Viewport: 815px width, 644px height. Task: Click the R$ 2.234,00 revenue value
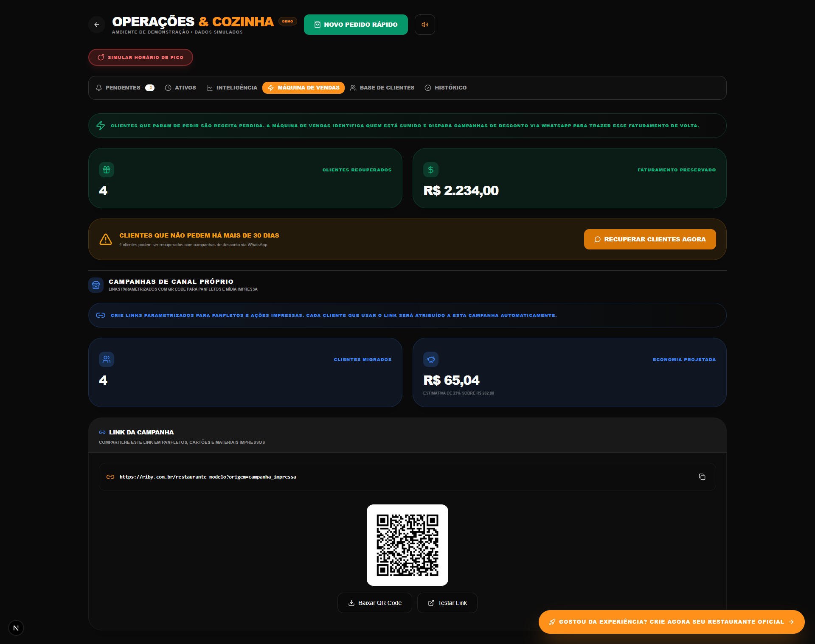tap(461, 191)
